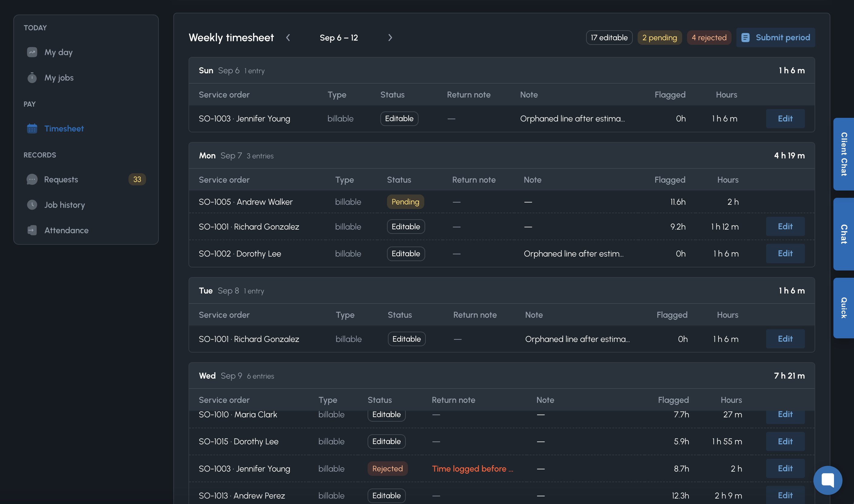Screen dimensions: 854x504
Task: Click the Rejected status on SO-1003
Action: [x=387, y=469]
